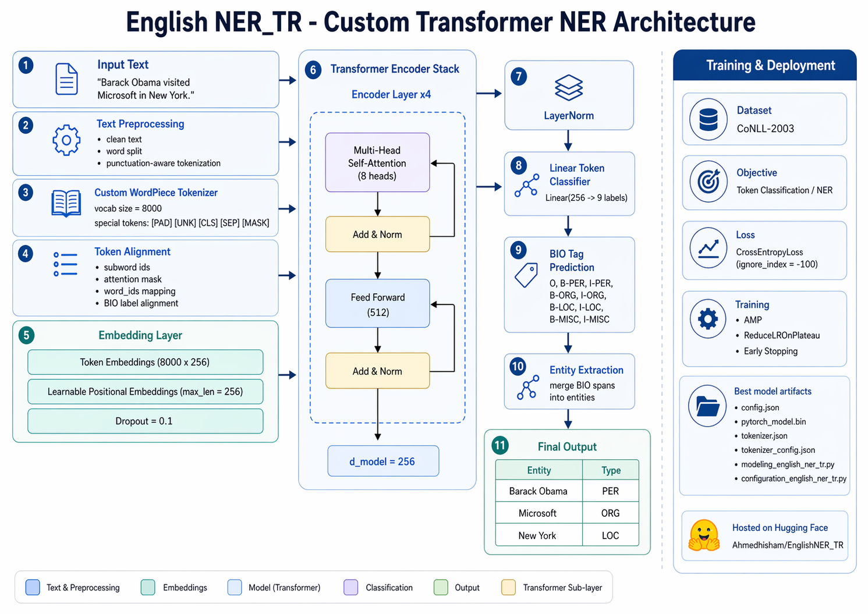Click the Output legend color swatch
This screenshot has width=868, height=614.
441,587
